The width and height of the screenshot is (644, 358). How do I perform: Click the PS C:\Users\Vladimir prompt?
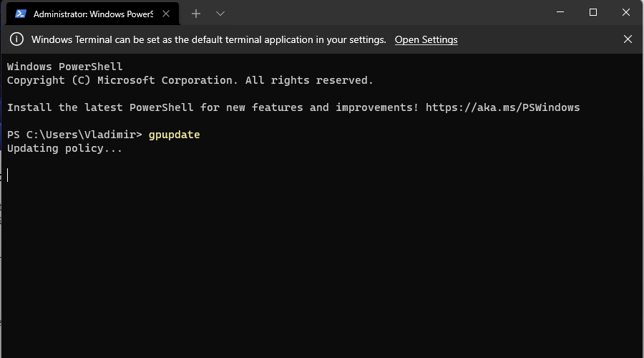[74, 135]
